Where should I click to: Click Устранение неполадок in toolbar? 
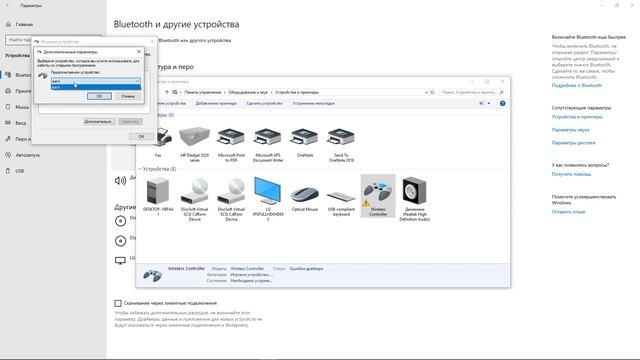(313, 103)
